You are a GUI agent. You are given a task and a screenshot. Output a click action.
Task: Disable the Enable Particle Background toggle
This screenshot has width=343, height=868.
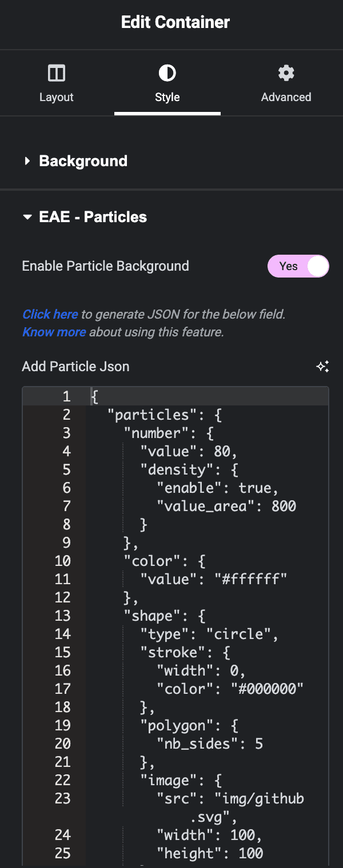click(x=298, y=266)
